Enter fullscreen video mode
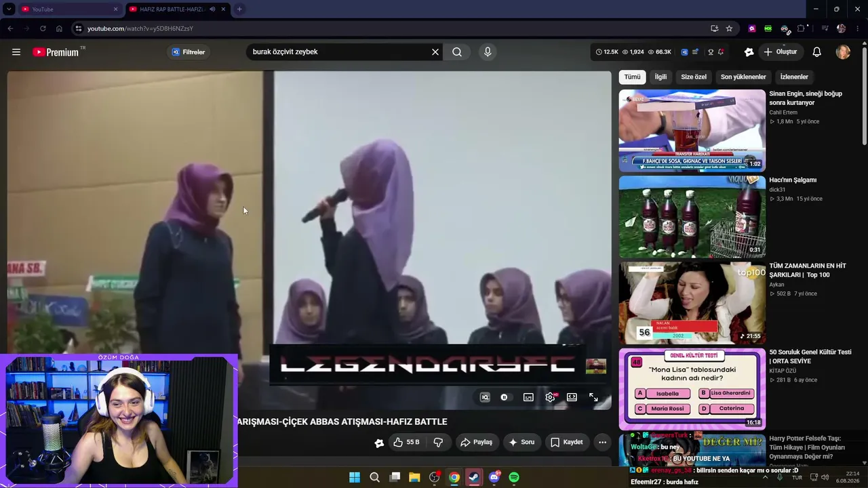 593,397
